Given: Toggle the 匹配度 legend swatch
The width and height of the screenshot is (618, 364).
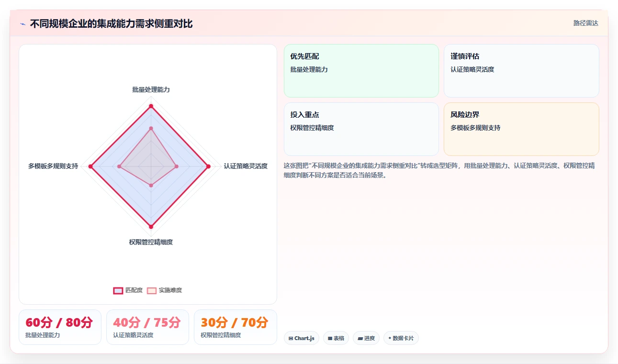Looking at the screenshot, I should [118, 290].
